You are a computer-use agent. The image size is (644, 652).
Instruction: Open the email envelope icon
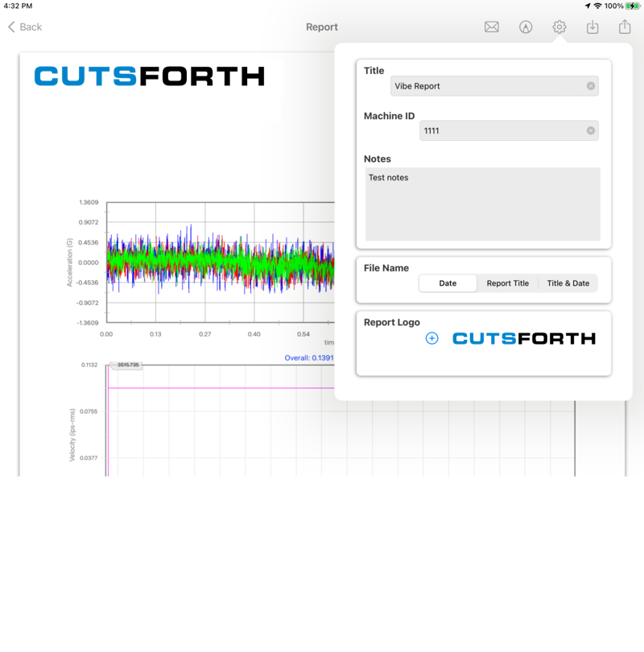(491, 27)
